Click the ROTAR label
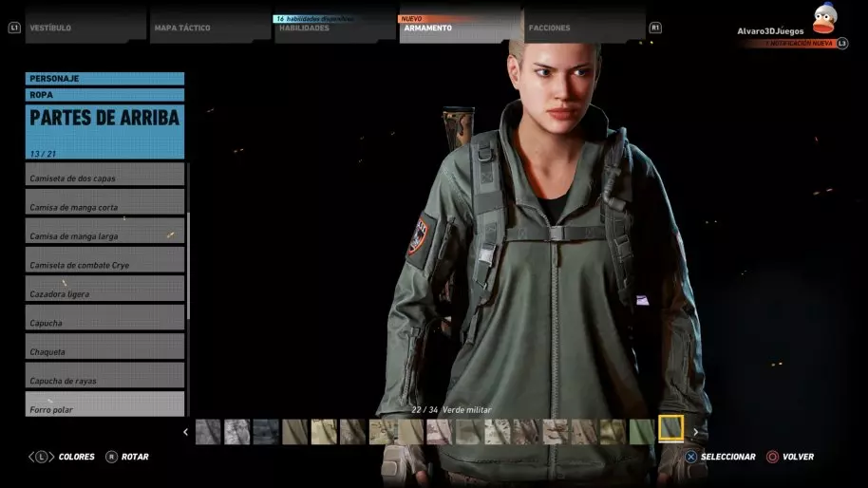Viewport: 868px width, 488px height. click(x=135, y=457)
